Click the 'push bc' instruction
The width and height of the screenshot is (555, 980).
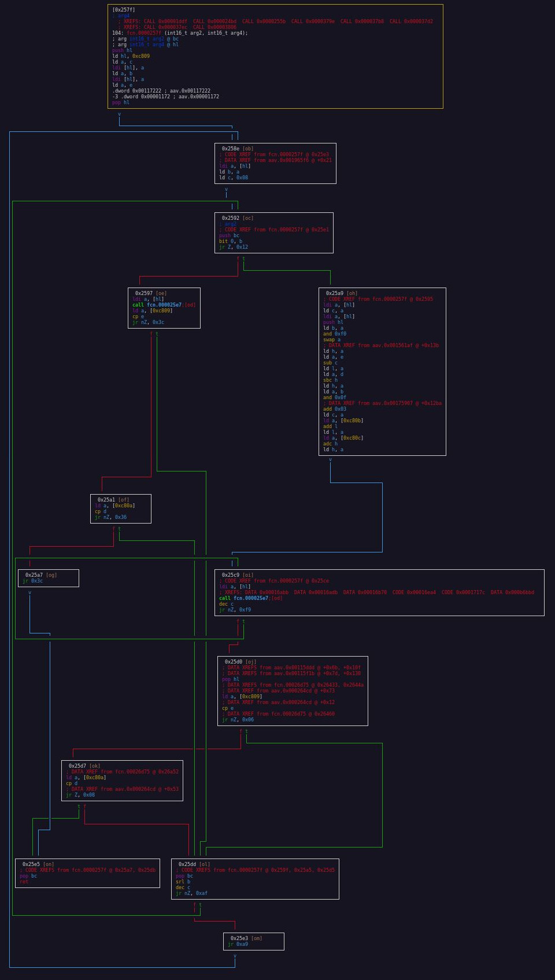pyautogui.click(x=229, y=235)
